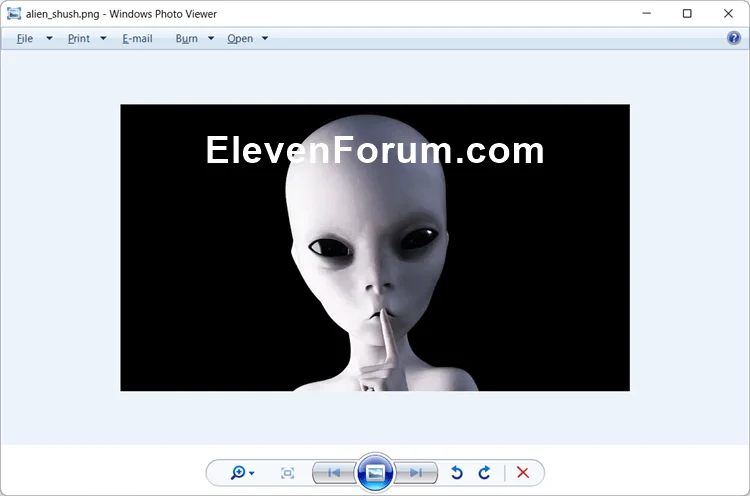Open the Burn menu
Viewport: 750px width, 496px height.
(187, 39)
